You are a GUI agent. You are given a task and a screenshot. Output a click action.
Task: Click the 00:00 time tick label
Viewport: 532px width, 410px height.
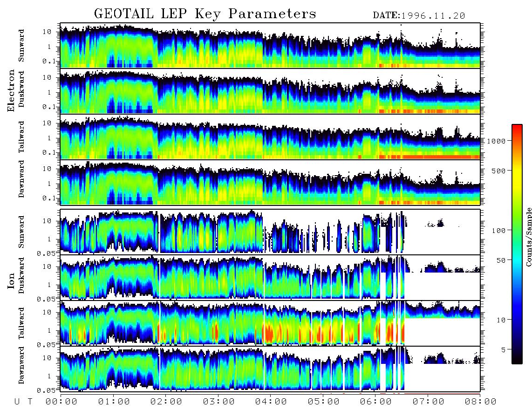61,402
